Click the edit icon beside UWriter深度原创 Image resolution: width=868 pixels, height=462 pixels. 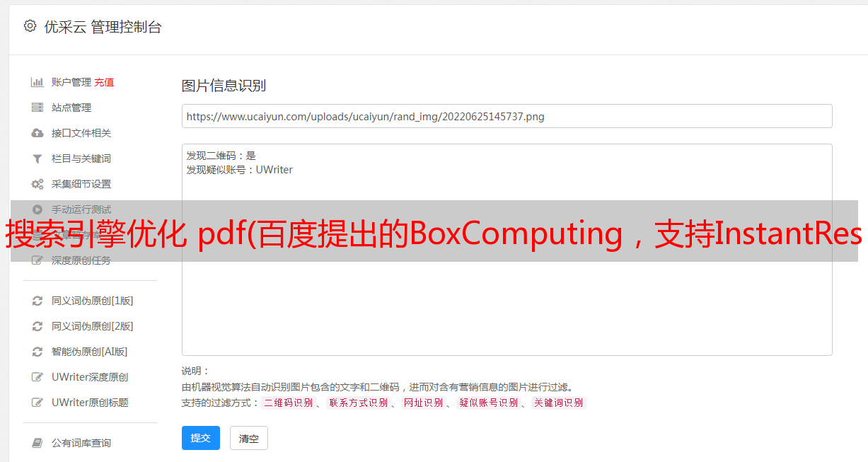pos(37,377)
